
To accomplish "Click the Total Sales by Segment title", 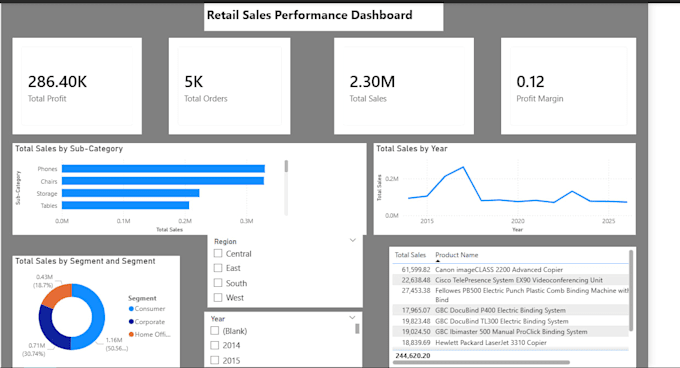I will pyautogui.click(x=85, y=261).
